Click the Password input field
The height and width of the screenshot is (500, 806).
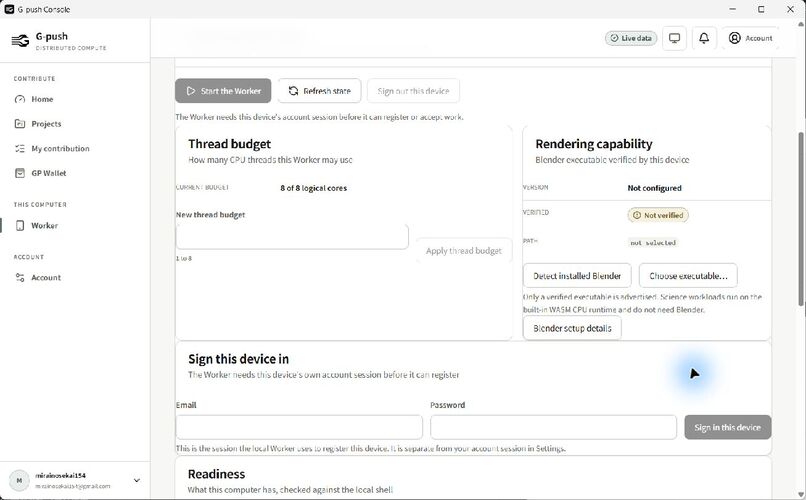[554, 428]
